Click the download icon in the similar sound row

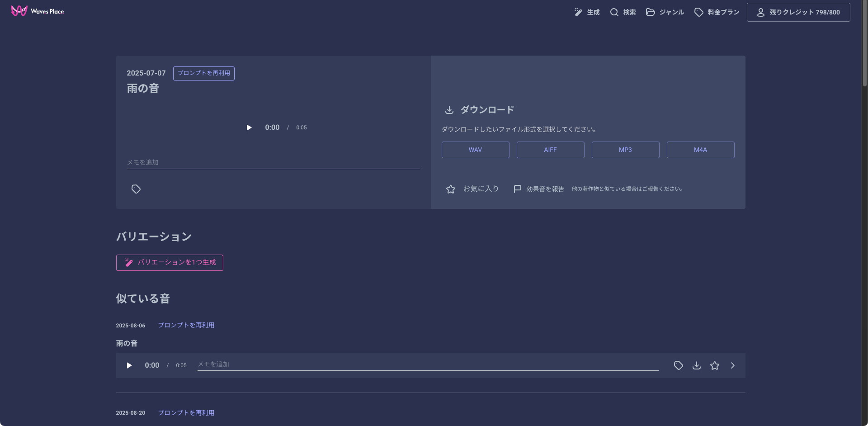[x=697, y=365]
